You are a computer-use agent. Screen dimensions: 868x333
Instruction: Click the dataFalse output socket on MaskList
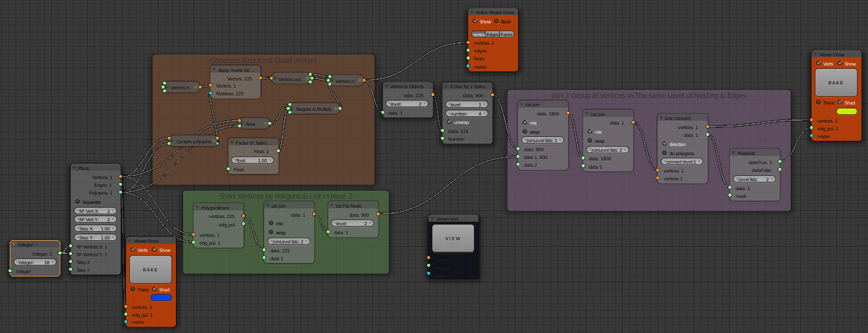780,170
